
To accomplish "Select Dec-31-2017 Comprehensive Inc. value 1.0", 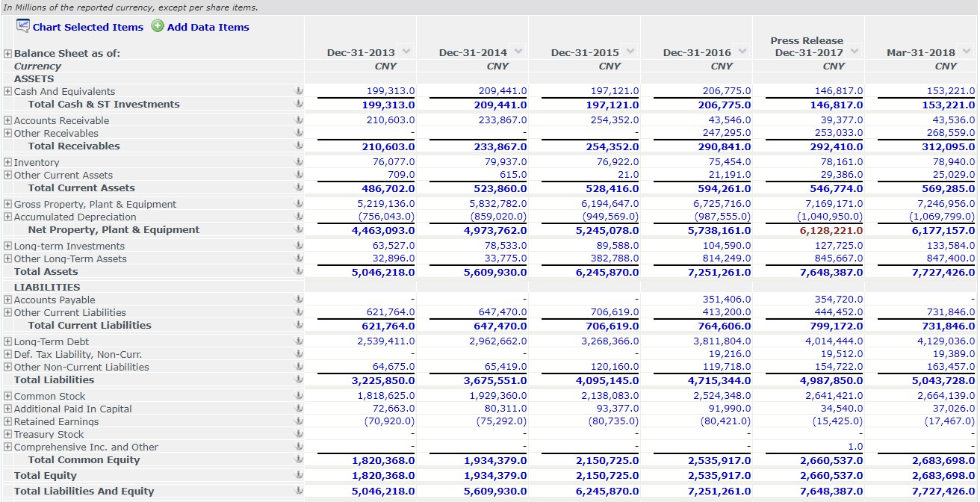I will 856,447.
